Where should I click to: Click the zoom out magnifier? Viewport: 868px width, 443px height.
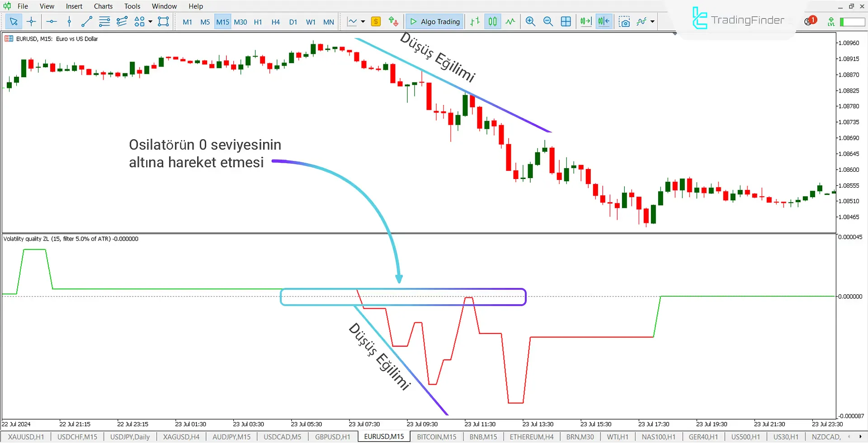tap(548, 21)
